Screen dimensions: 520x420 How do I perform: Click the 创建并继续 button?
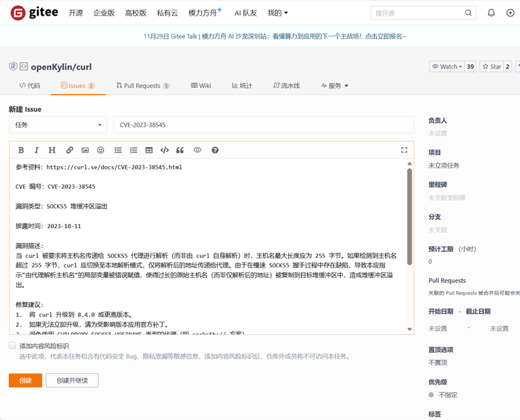point(72,381)
